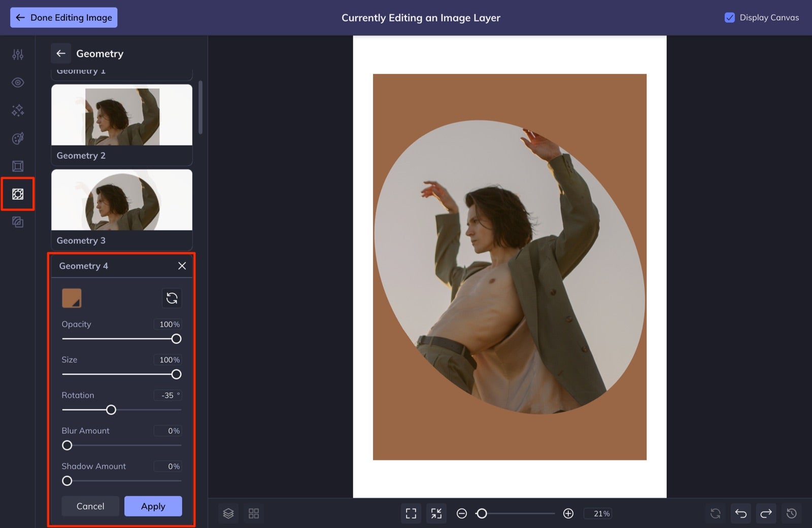Click the Undo arrow
The height and width of the screenshot is (528, 812).
point(740,513)
